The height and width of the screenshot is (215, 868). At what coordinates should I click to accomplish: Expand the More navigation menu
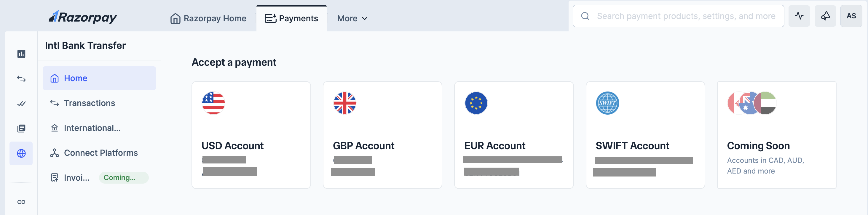pyautogui.click(x=352, y=18)
